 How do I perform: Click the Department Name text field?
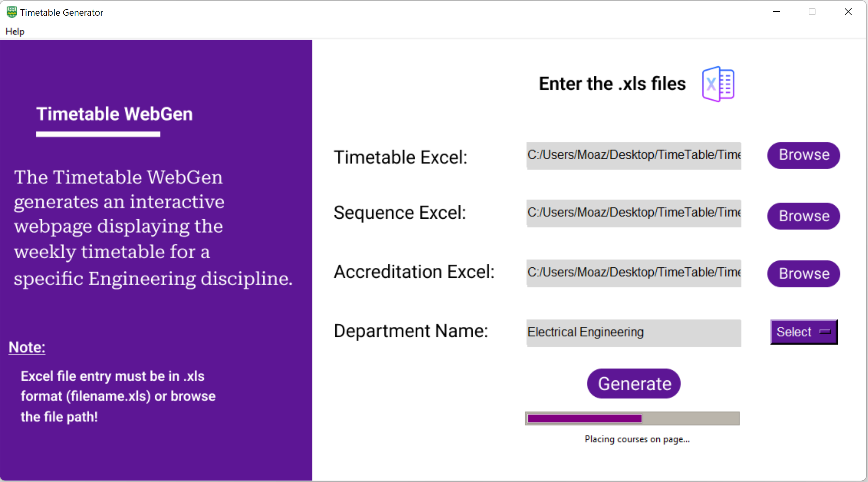click(633, 333)
